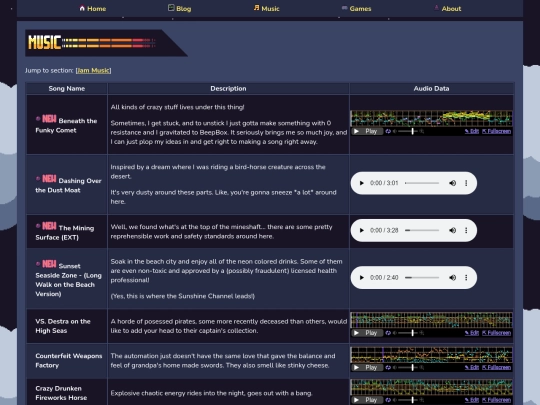540x405 pixels.
Task: Select 'Crazy Drunken Fireworks Horse' song title
Action: pos(61,393)
